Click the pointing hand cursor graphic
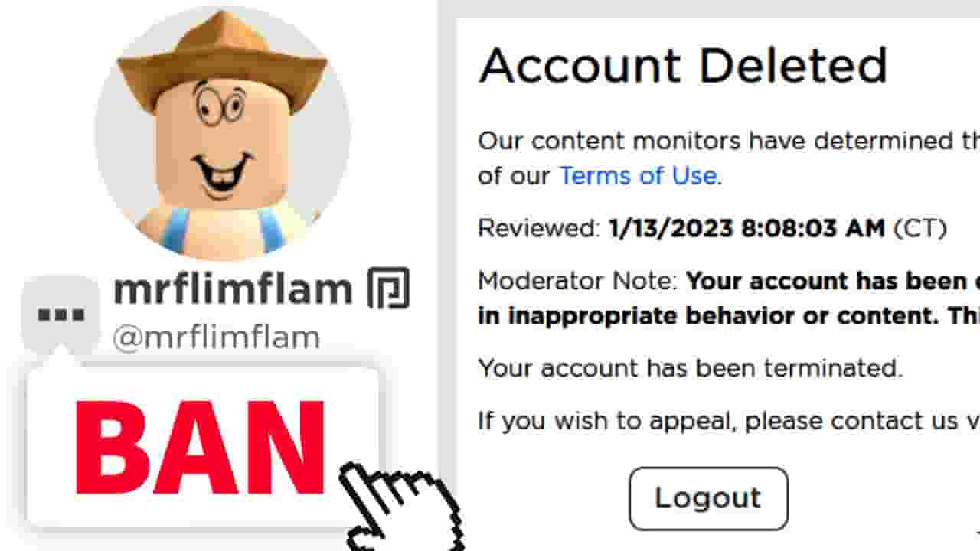 click(398, 506)
